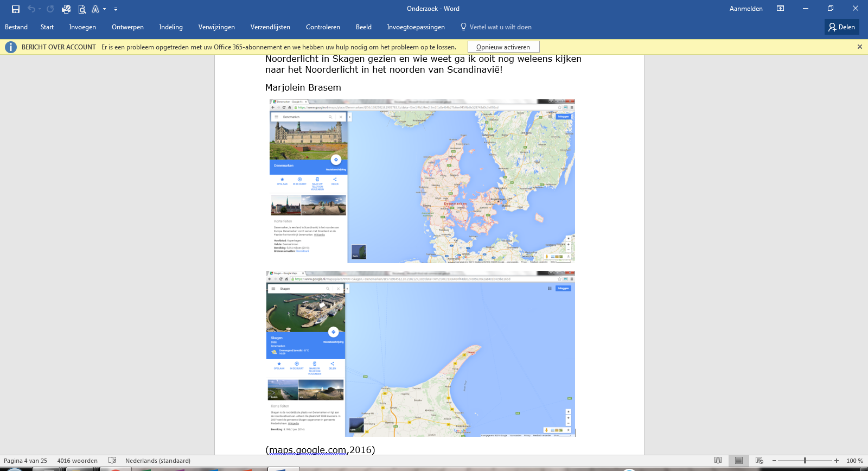Open Customize Quick Access Toolbar dropdown
Screen dimensions: 868x471
click(116, 9)
